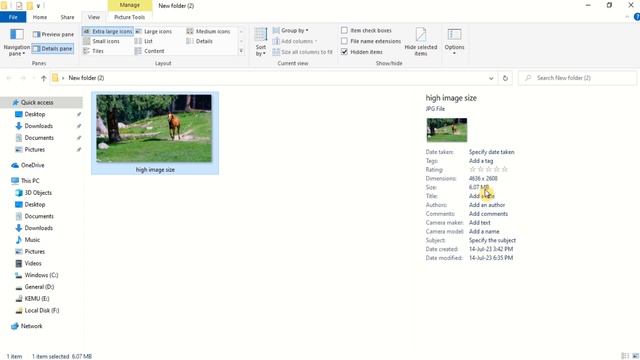Open pinned Documents under Quick access
Screen dimensions: 640x360
[39, 138]
